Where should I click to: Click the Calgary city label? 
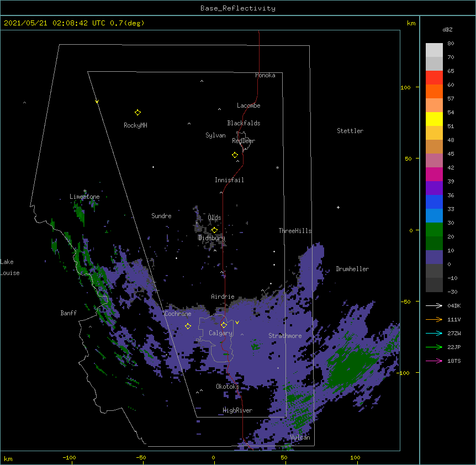[221, 333]
